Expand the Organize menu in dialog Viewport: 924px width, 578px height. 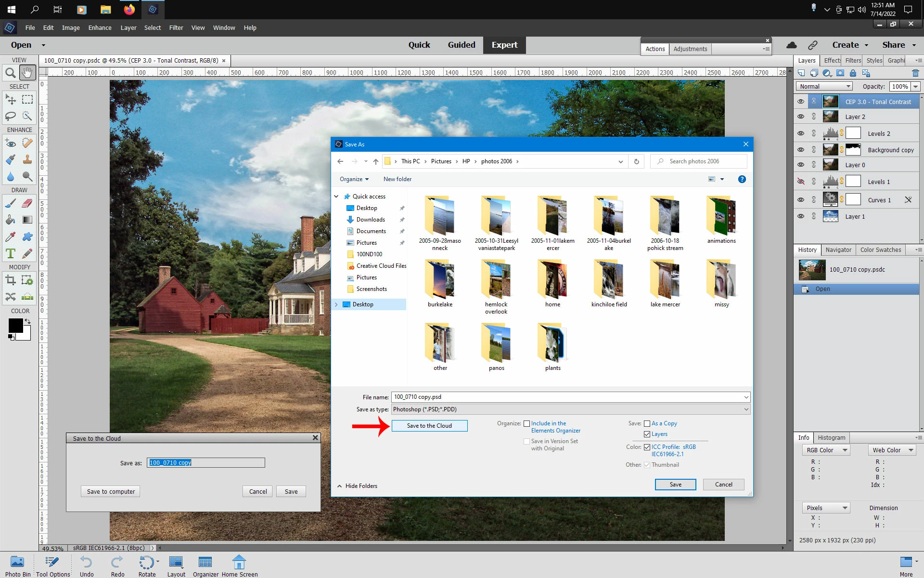coord(354,179)
